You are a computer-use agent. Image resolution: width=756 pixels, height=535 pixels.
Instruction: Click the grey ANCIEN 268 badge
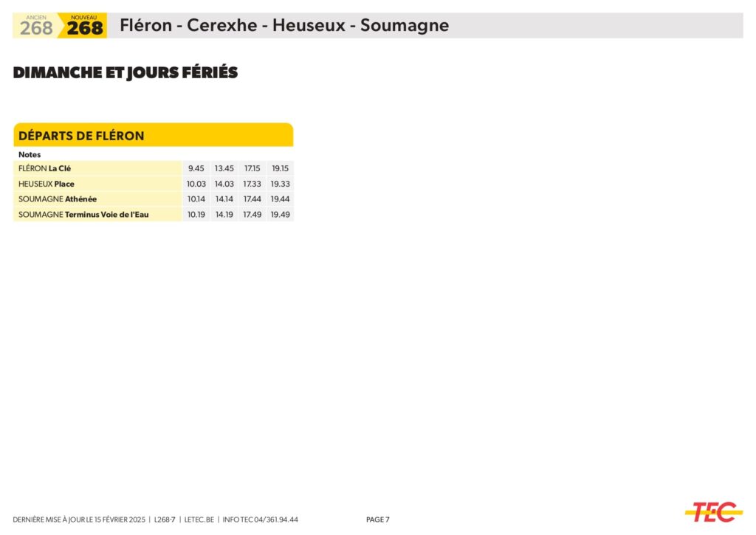pos(36,27)
